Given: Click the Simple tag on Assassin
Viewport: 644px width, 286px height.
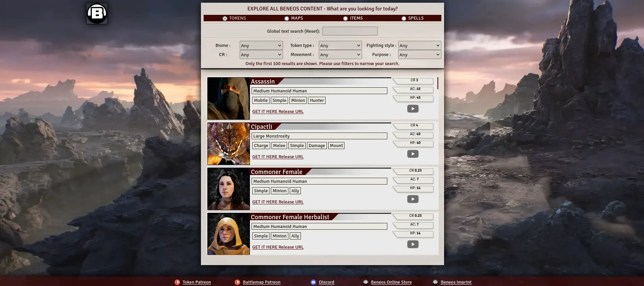Looking at the screenshot, I should pos(279,101).
